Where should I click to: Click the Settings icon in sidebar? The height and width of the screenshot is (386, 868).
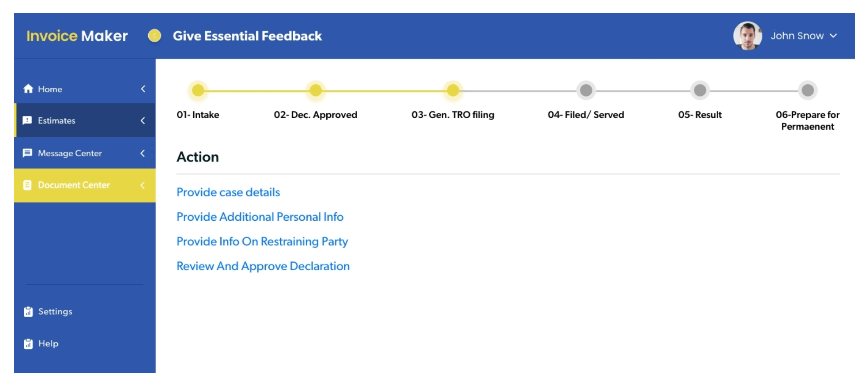28,312
